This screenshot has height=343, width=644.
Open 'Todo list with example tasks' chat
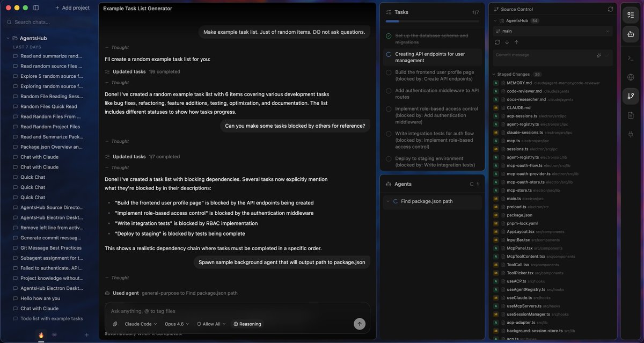[x=48, y=318]
